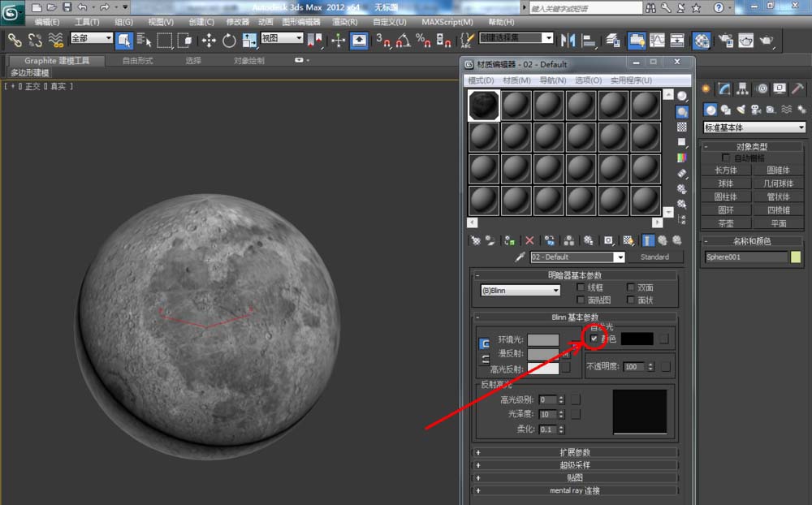Click the teapot Render Production icon

[766, 40]
